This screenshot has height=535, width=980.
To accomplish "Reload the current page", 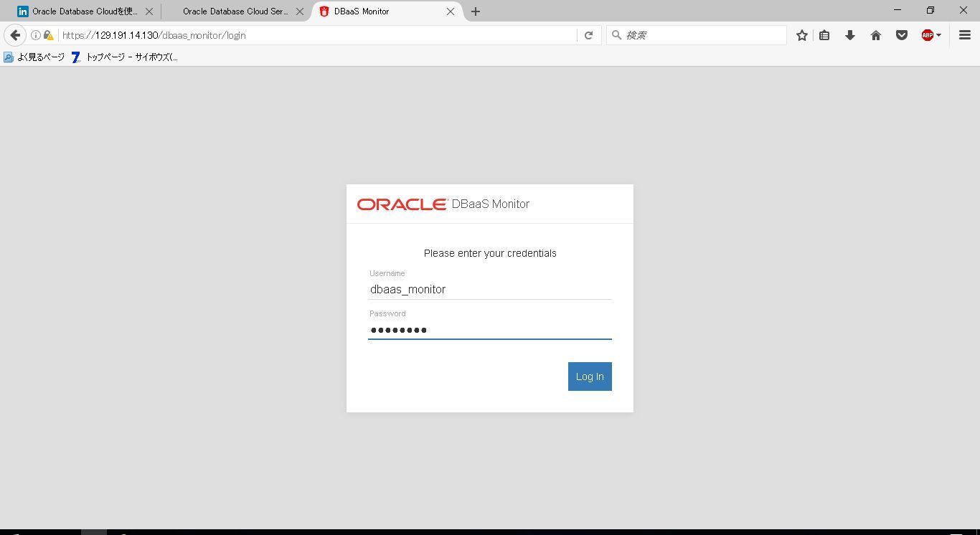I will 588,35.
